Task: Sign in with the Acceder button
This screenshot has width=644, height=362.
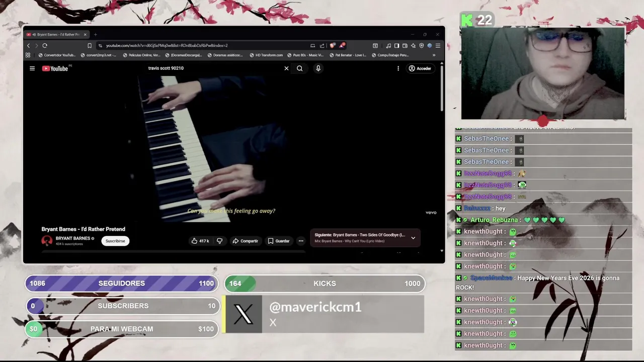Action: click(x=420, y=68)
